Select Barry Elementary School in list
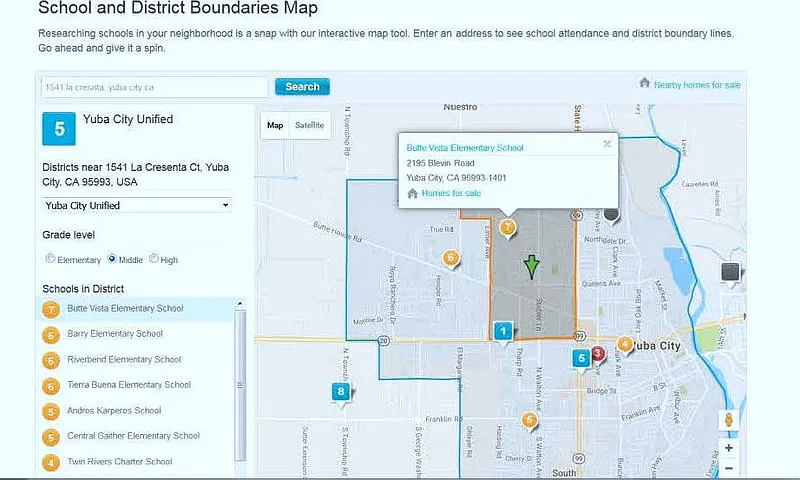800x480 pixels. [x=115, y=334]
